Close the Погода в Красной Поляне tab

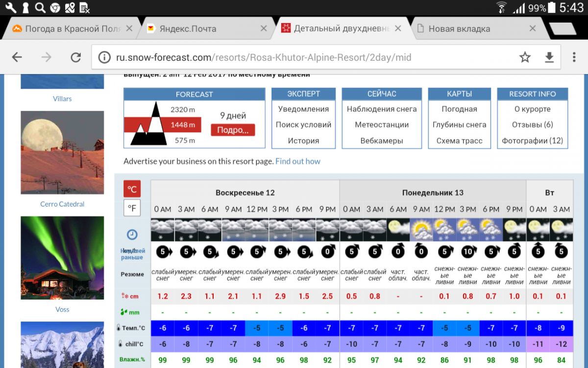coord(129,28)
